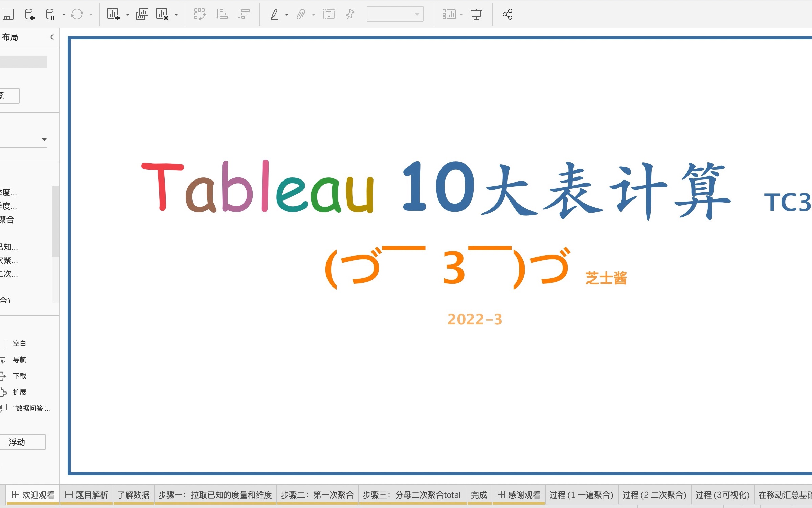Switch to the 了解数据 sheet
The width and height of the screenshot is (812, 508).
tap(134, 495)
